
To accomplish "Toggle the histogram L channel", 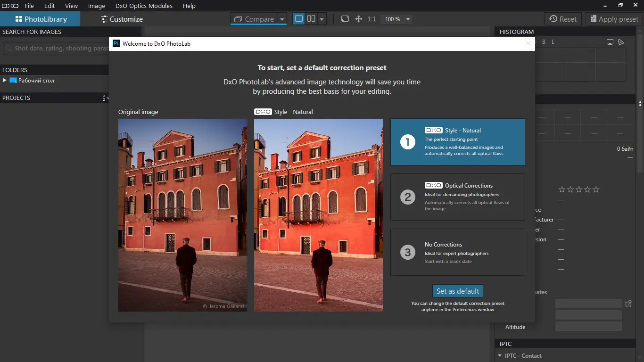I will [553, 42].
